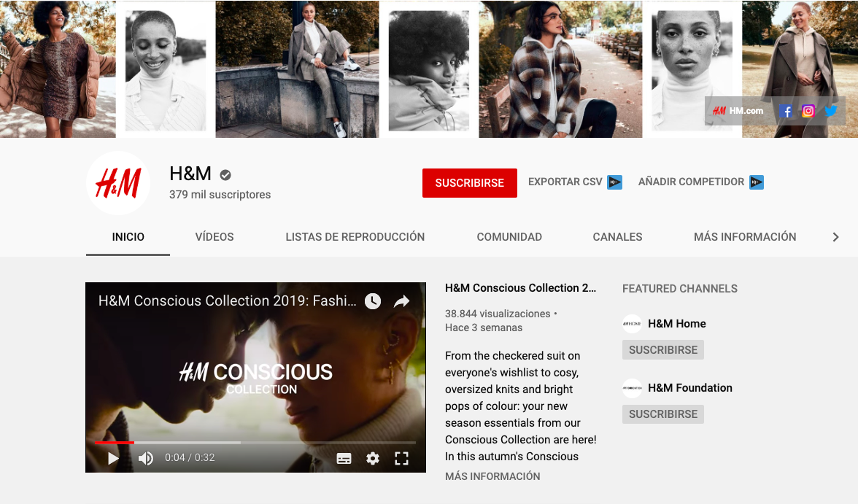Click the 0:04 / 0:32 time display
Image resolution: width=858 pixels, height=504 pixels.
coord(190,457)
